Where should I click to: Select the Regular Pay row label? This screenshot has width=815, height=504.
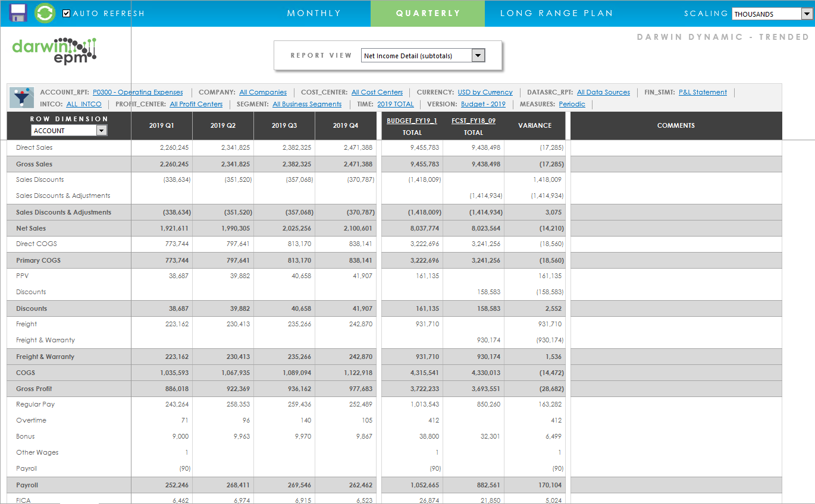coord(35,404)
